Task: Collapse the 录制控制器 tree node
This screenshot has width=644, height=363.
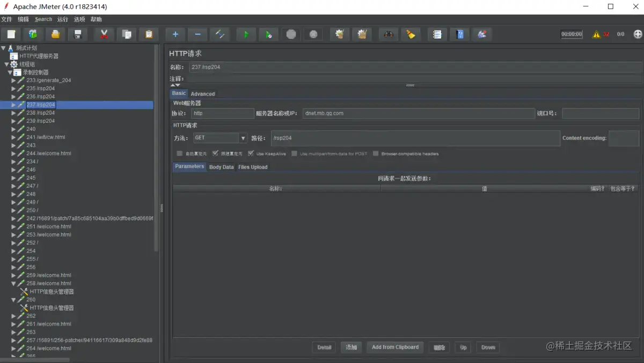Action: 10,72
